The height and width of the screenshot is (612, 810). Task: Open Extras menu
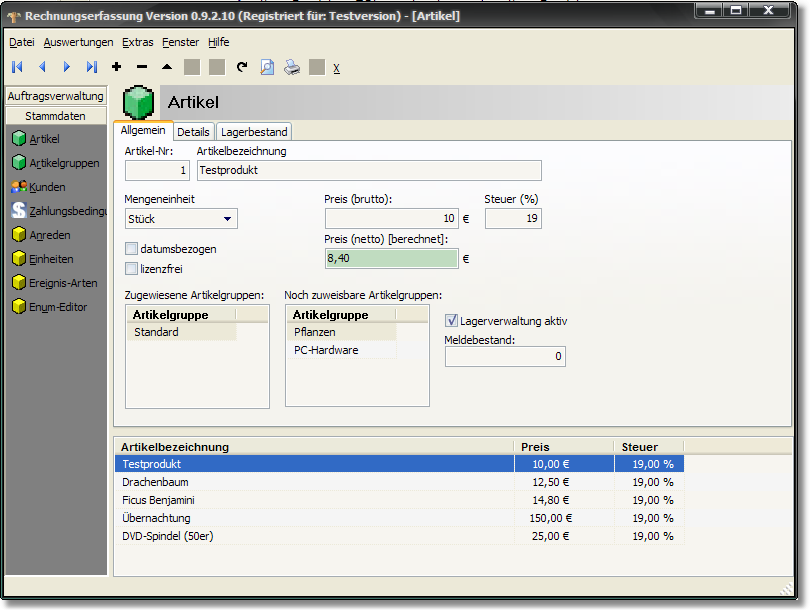tap(137, 42)
